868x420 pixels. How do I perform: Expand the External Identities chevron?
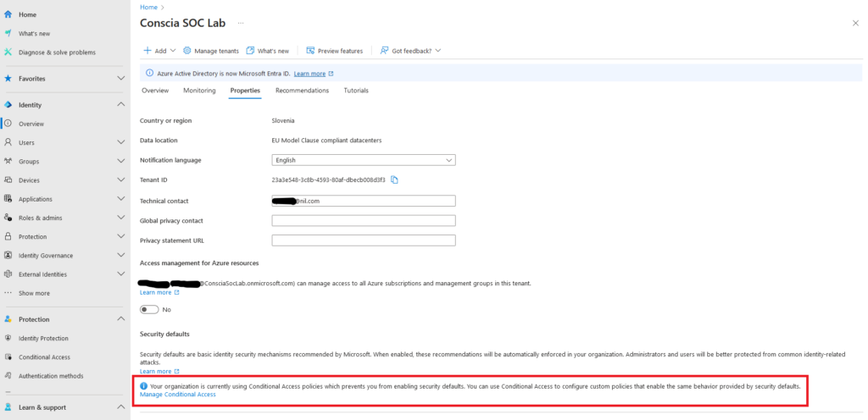(121, 274)
